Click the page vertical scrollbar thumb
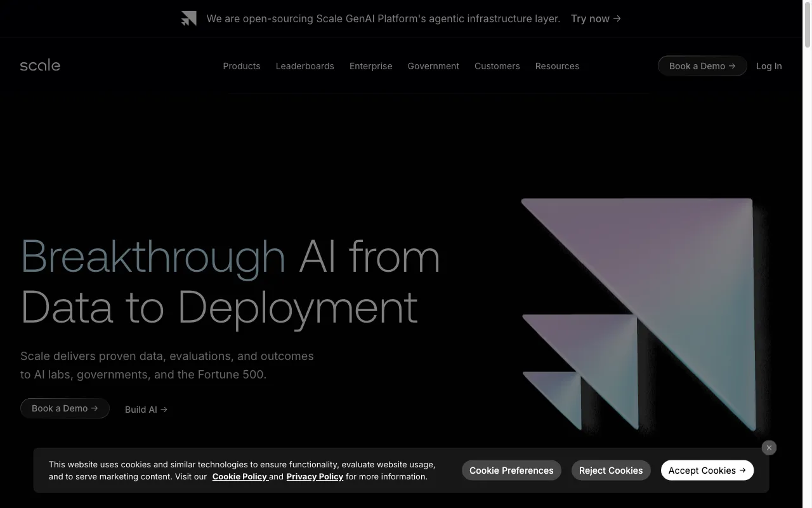This screenshot has height=508, width=812. [808, 25]
